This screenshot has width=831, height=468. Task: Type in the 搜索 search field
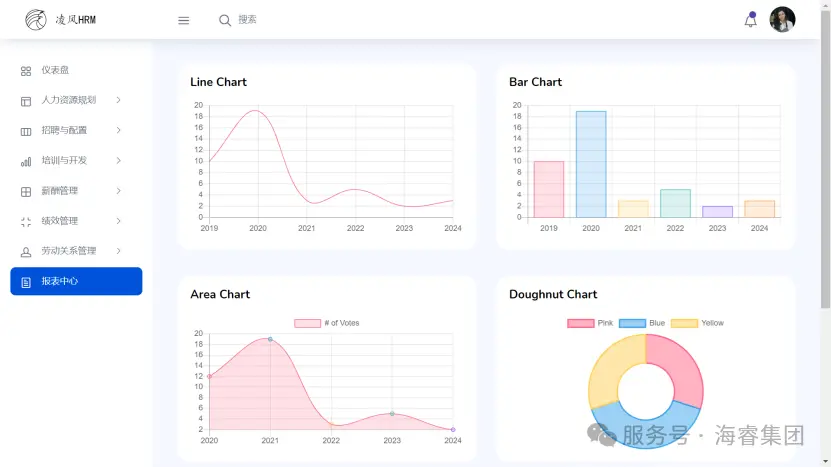pyautogui.click(x=300, y=20)
